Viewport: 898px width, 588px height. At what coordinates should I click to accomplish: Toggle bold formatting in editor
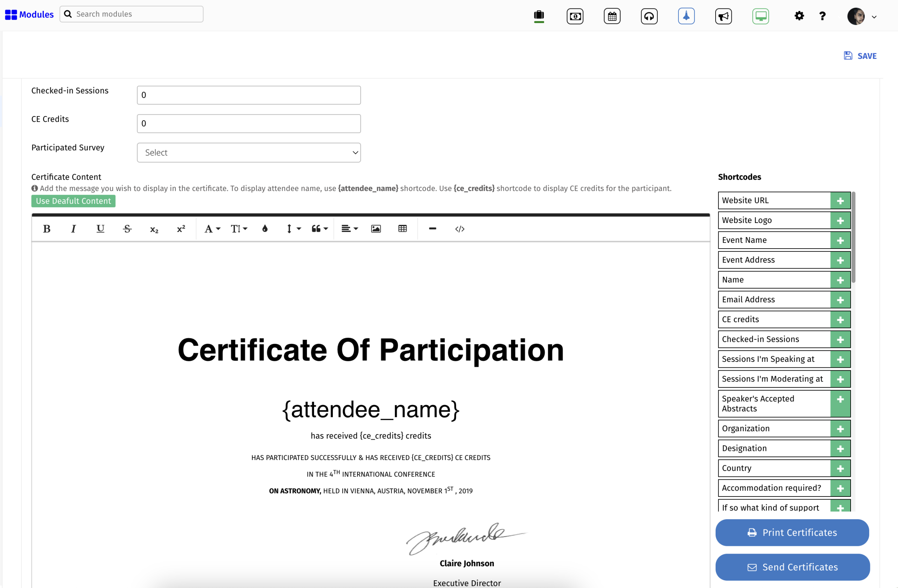tap(47, 229)
